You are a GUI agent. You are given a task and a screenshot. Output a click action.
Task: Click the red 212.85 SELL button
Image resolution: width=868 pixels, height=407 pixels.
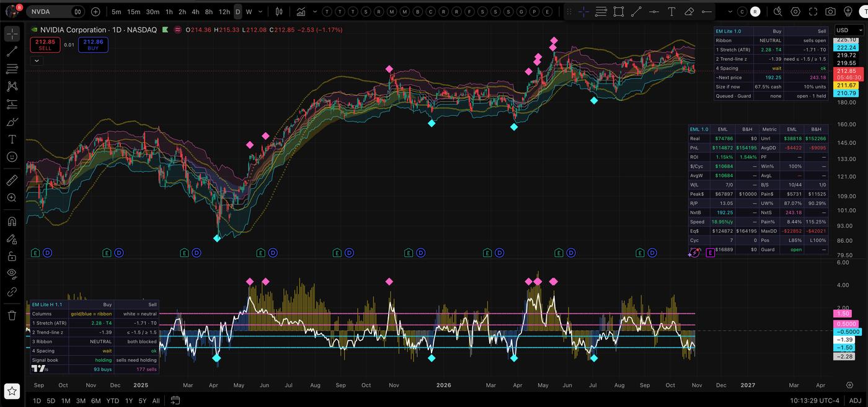[x=45, y=45]
